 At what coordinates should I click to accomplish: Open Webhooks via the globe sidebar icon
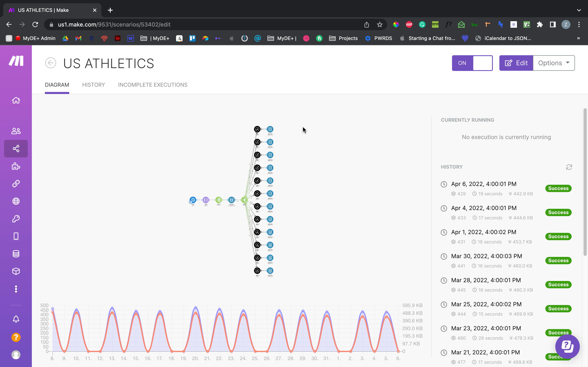pyautogui.click(x=16, y=201)
